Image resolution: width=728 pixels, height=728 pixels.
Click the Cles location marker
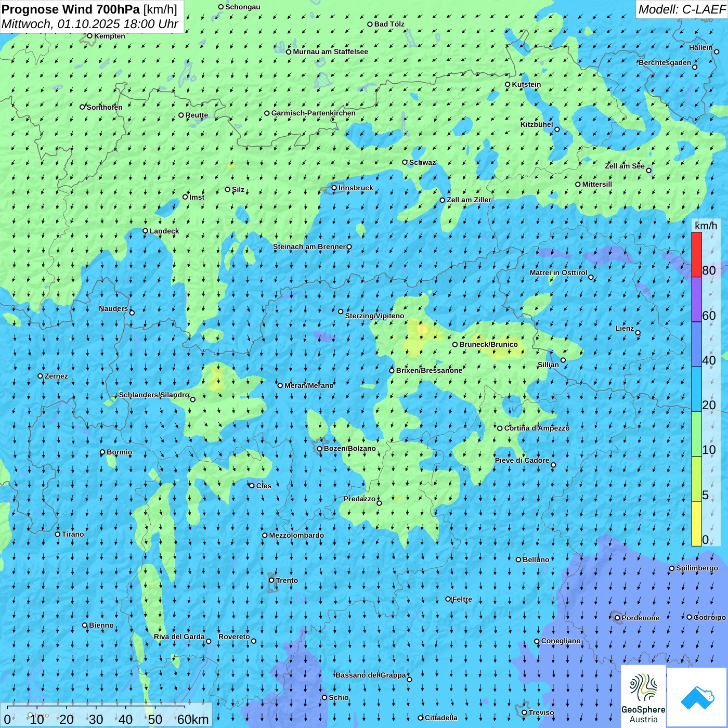click(252, 486)
